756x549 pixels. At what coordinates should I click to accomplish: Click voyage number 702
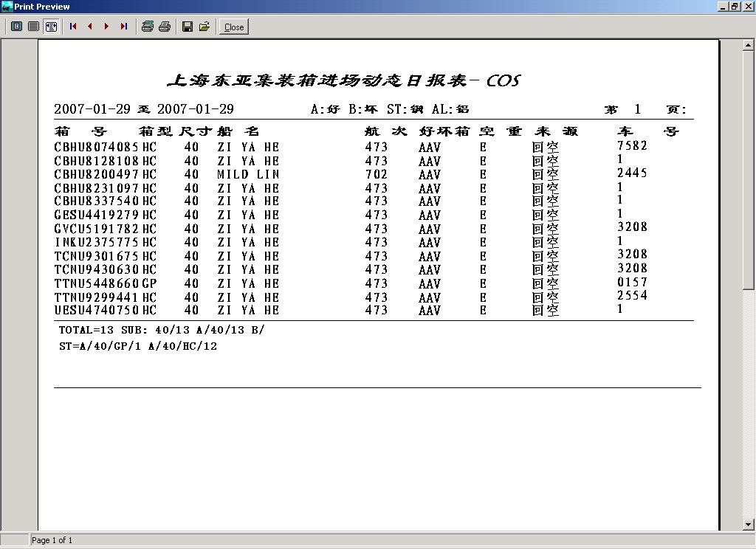tap(376, 174)
